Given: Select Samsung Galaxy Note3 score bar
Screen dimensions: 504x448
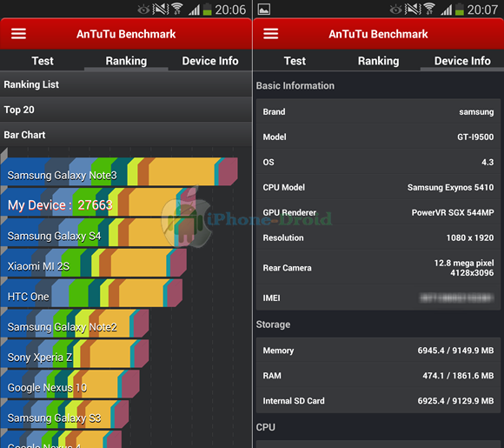Looking at the screenshot, I should click(119, 171).
